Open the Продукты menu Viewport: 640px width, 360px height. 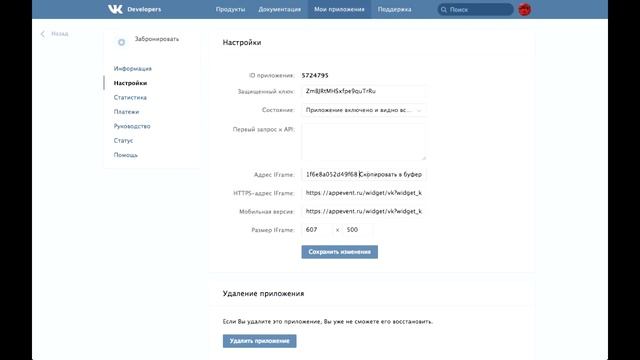click(x=230, y=9)
